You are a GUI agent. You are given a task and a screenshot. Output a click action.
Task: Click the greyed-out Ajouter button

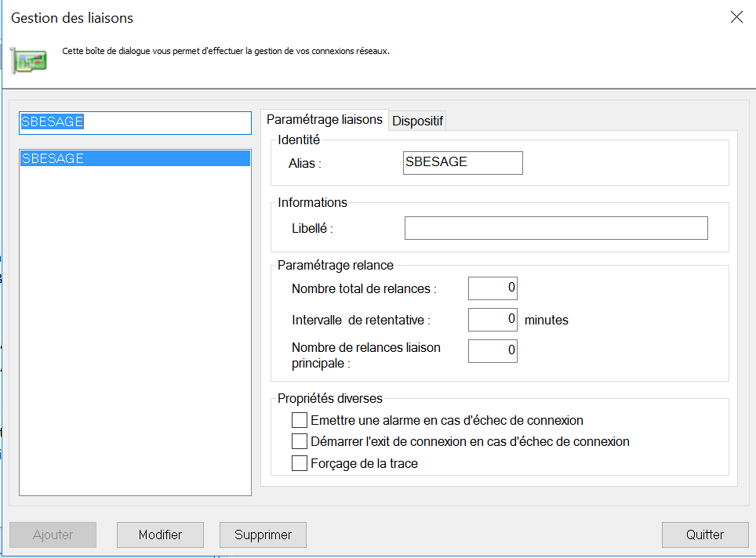[x=53, y=534]
